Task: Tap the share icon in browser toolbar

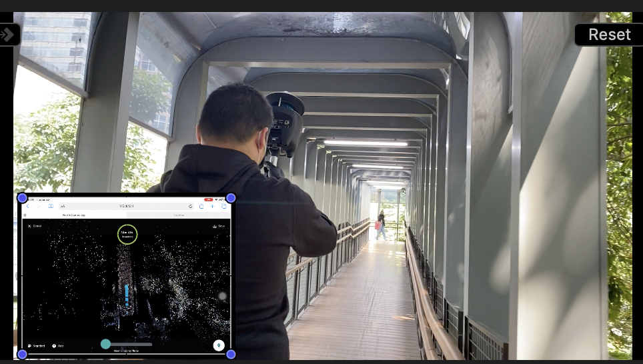Action: point(201,206)
